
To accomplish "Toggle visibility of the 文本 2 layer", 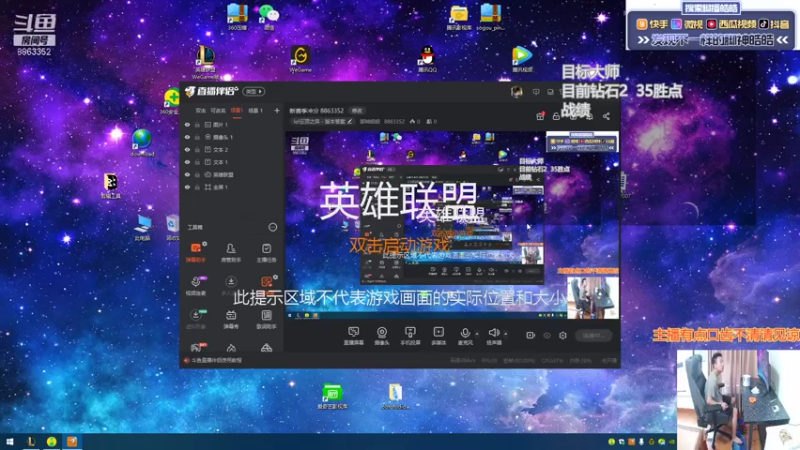I will [187, 149].
